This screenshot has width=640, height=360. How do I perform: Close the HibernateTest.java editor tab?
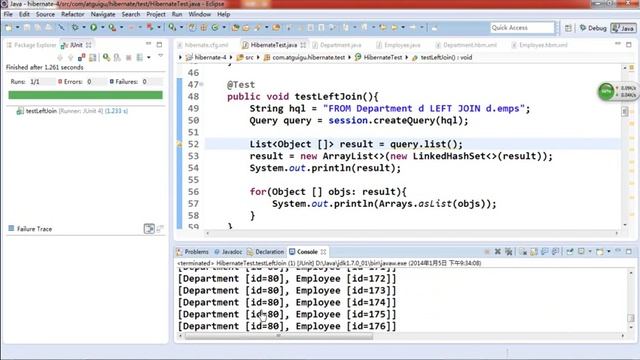303,45
